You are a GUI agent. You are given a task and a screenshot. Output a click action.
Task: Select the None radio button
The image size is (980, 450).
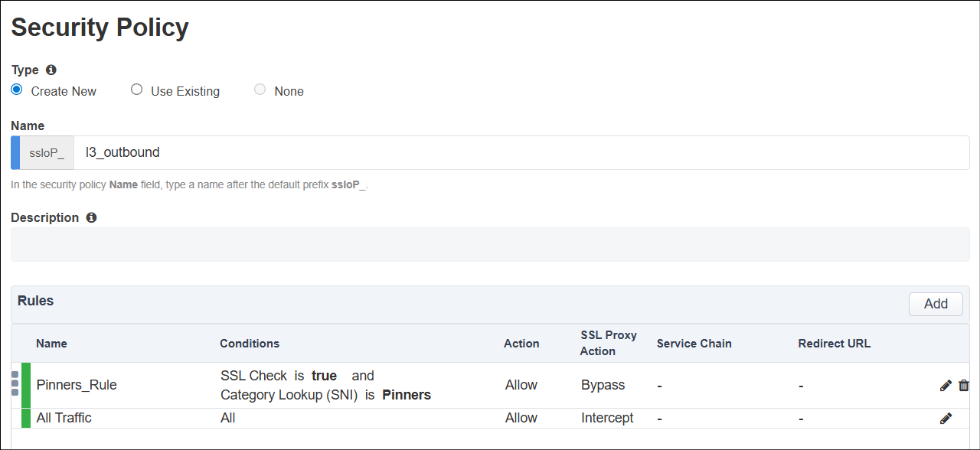point(260,90)
